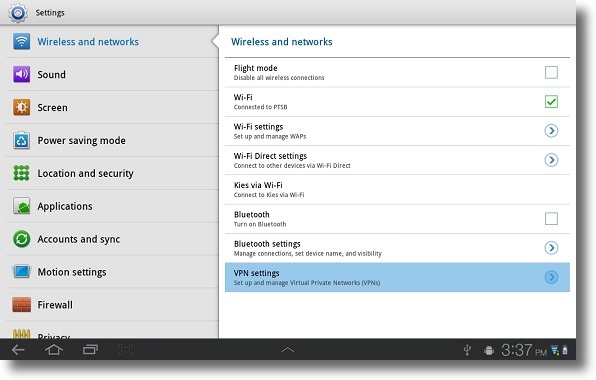The height and width of the screenshot is (380, 596).
Task: Tap the Recent apps button
Action: (90, 350)
